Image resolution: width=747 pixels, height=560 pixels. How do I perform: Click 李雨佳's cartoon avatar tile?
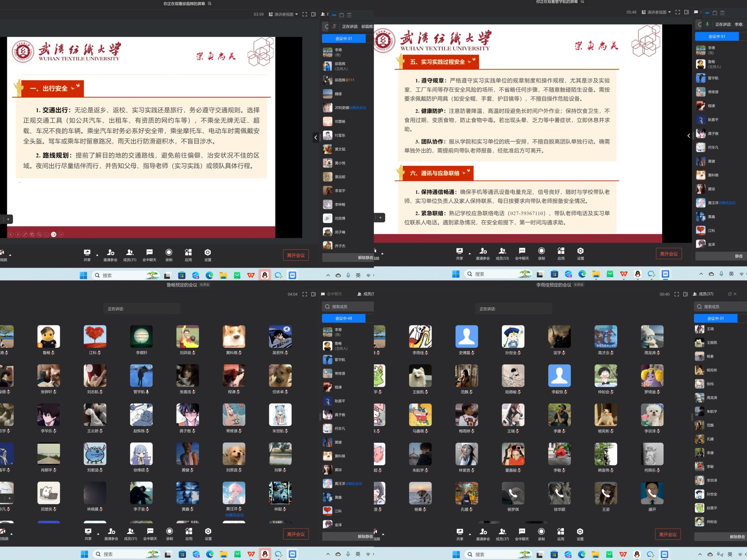point(420,336)
